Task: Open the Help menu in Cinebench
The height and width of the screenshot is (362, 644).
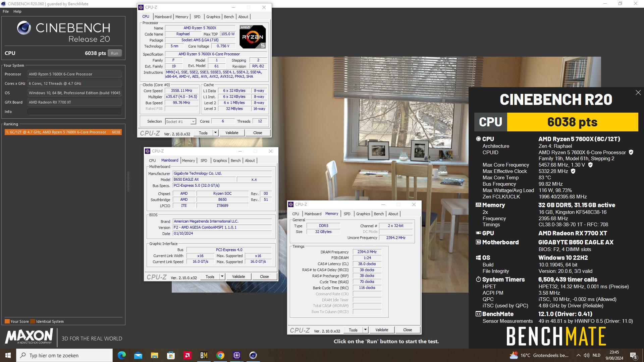Action: pyautogui.click(x=17, y=11)
